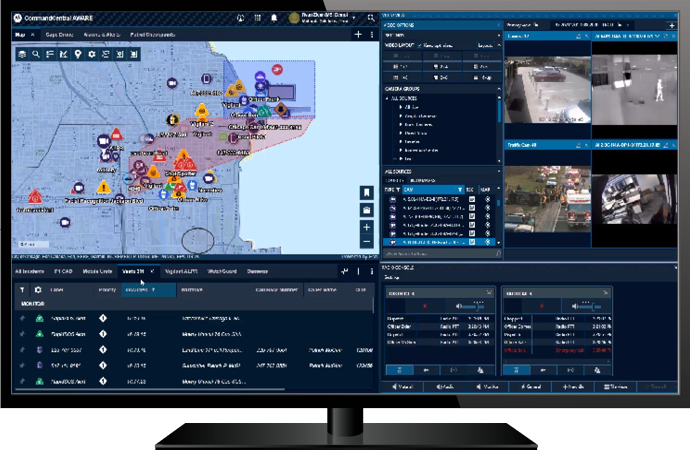
Task: Zoom out on the map
Action: tap(367, 241)
